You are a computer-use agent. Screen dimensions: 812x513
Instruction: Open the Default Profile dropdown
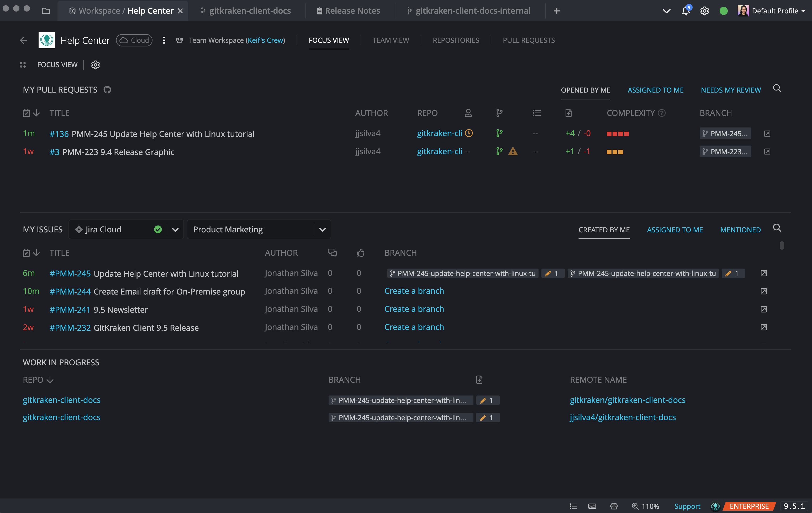point(772,11)
